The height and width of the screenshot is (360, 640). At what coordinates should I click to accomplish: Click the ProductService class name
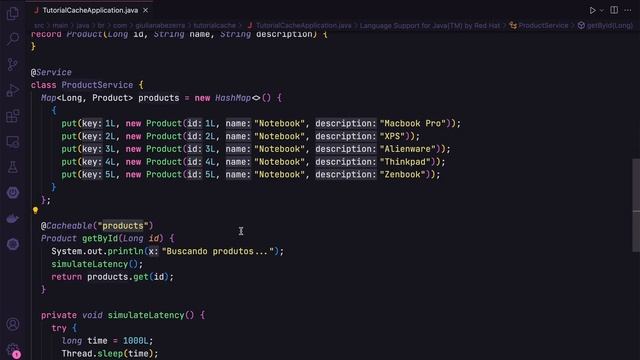pyautogui.click(x=97, y=85)
